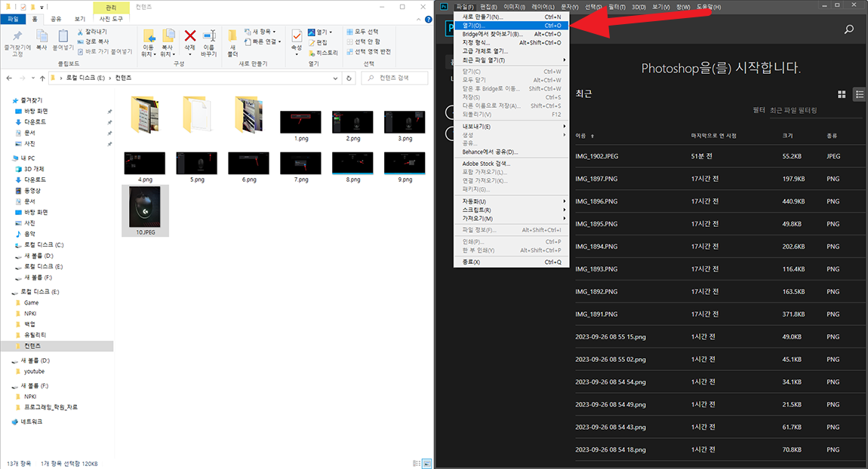Choose Browse in Bridge (Bridge에서 찾아보기)
The image size is (868, 469).
(x=511, y=34)
